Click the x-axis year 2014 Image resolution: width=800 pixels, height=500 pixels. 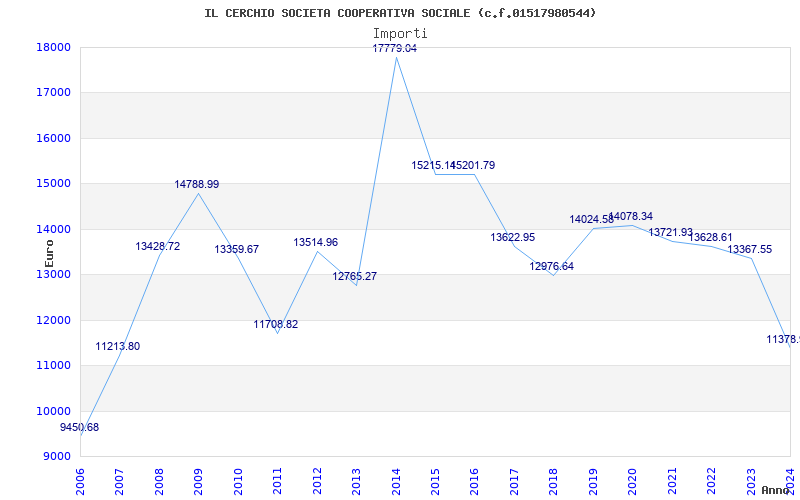[396, 481]
